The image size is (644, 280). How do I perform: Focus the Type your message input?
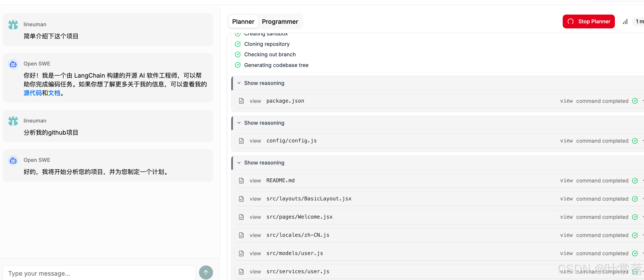pyautogui.click(x=99, y=273)
